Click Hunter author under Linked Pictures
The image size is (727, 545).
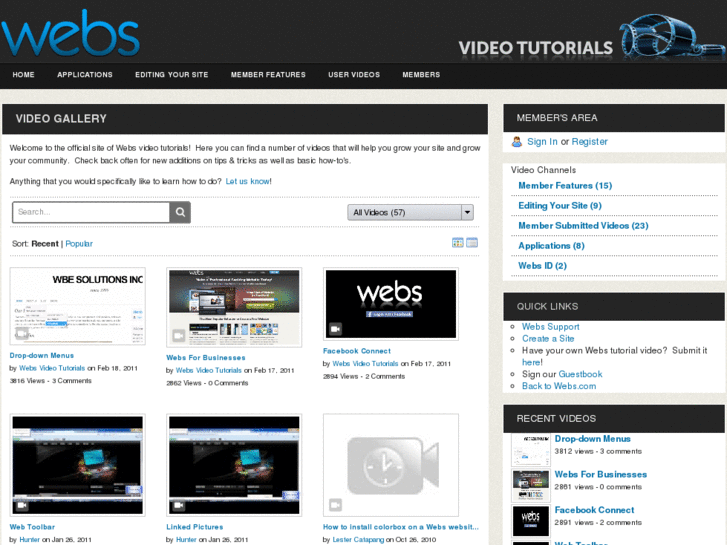[x=186, y=539]
